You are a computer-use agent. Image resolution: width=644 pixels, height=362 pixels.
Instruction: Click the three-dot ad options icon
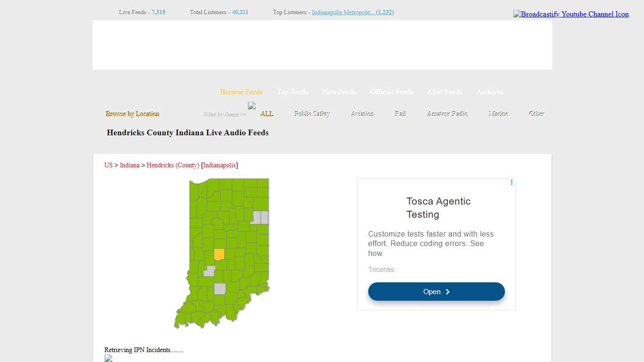512,182
